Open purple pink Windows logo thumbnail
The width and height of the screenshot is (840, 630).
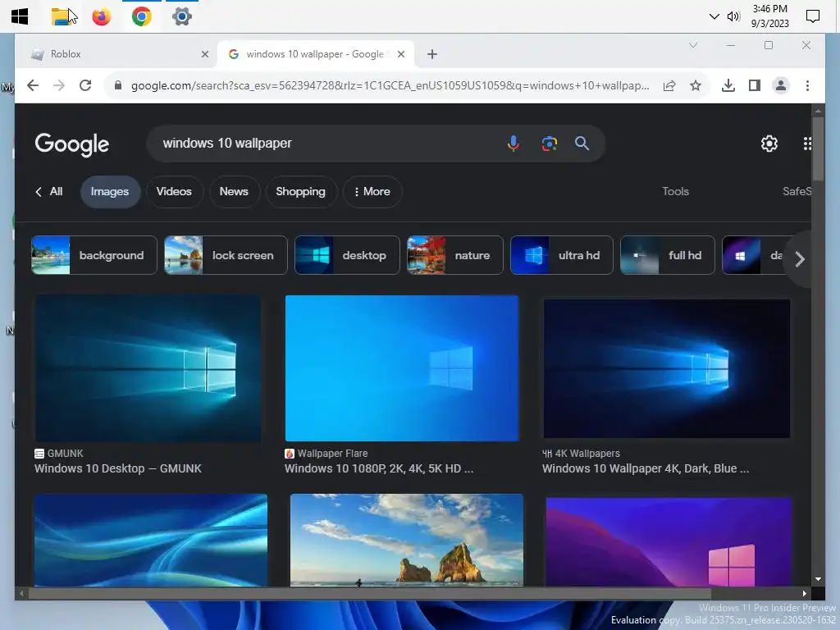(669, 542)
